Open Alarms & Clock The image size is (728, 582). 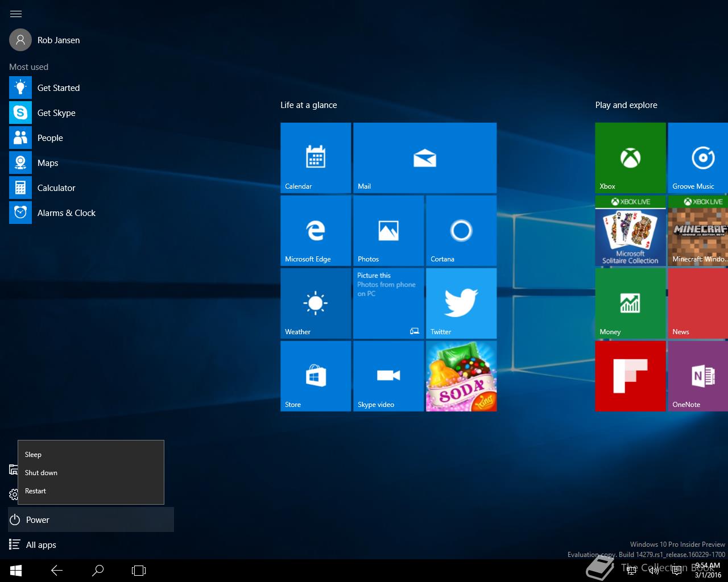point(53,213)
